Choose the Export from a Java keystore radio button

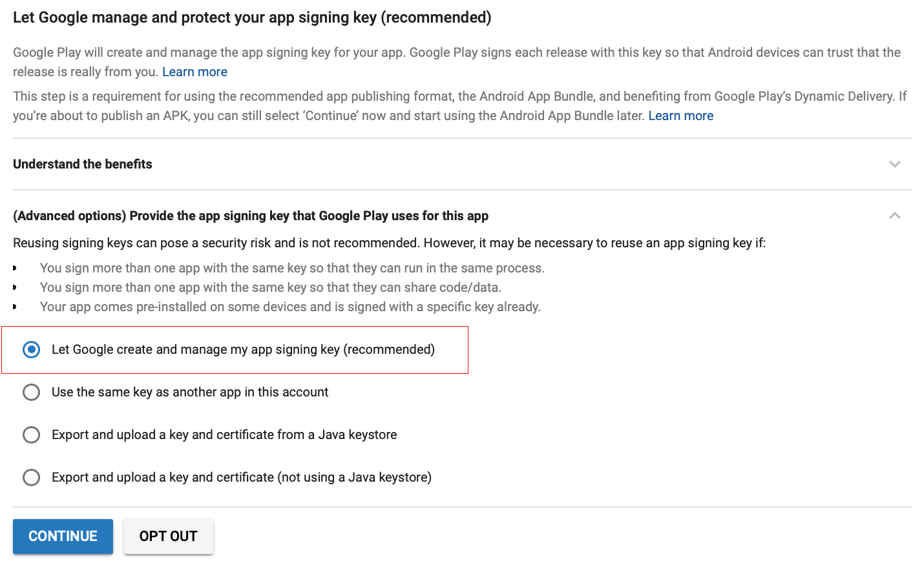(31, 435)
